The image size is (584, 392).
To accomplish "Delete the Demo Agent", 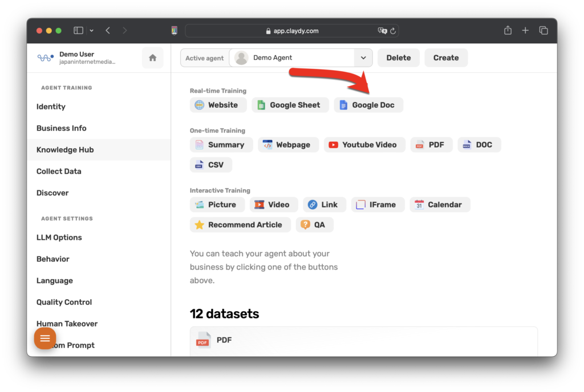I will 398,58.
